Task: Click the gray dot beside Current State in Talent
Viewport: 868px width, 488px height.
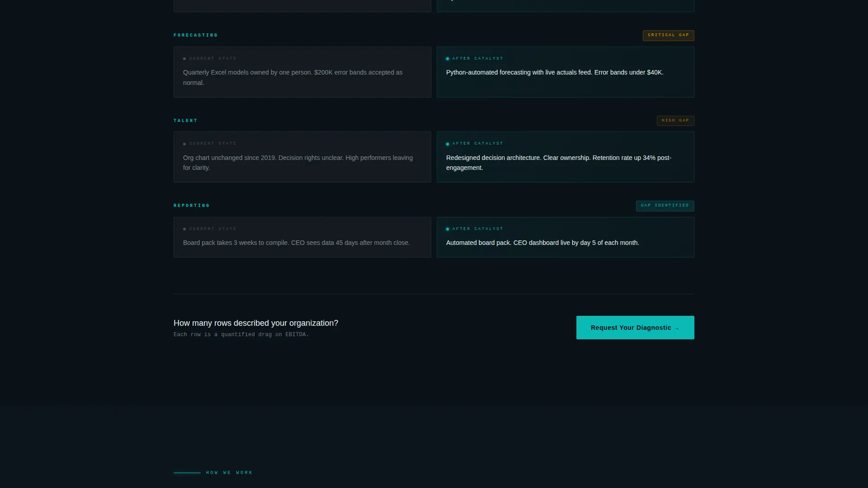Action: [x=184, y=144]
